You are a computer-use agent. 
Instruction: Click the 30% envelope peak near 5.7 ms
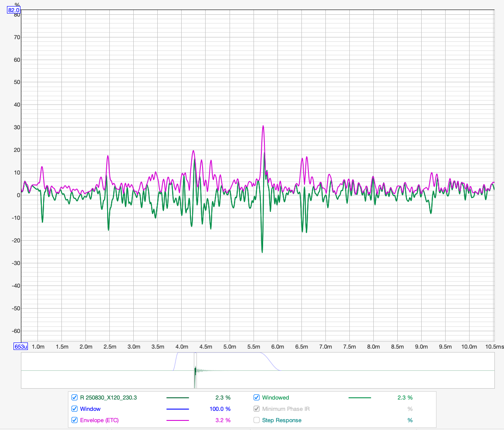[x=263, y=127]
